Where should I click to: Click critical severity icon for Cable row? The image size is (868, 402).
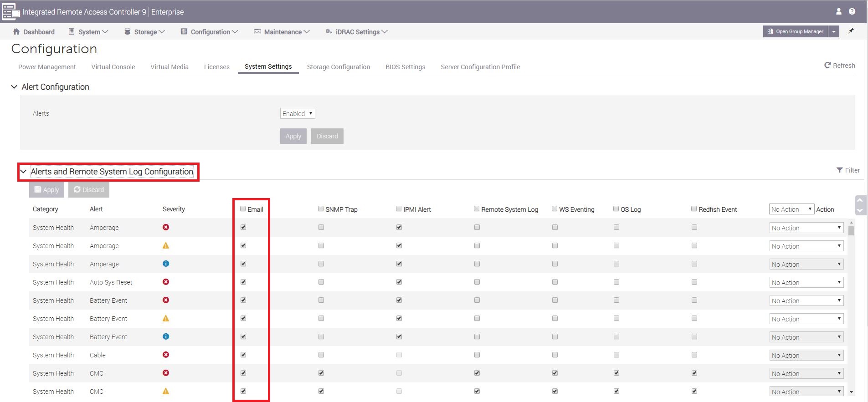tap(166, 355)
